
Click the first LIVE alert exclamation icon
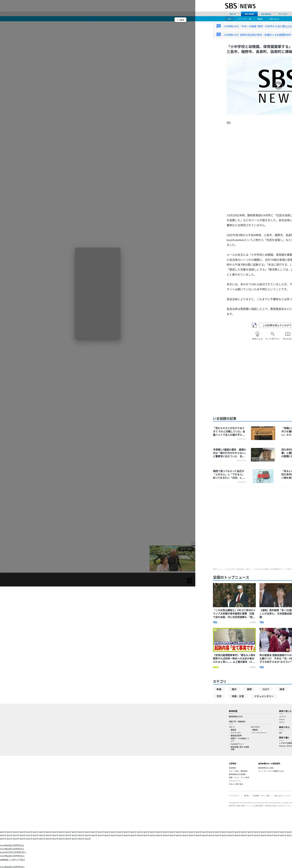tap(219, 26)
